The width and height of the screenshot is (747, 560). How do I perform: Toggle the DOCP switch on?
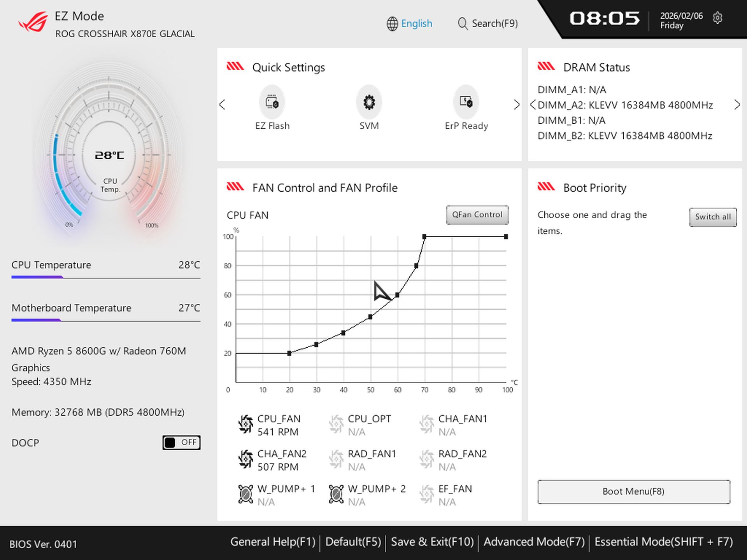click(x=181, y=443)
